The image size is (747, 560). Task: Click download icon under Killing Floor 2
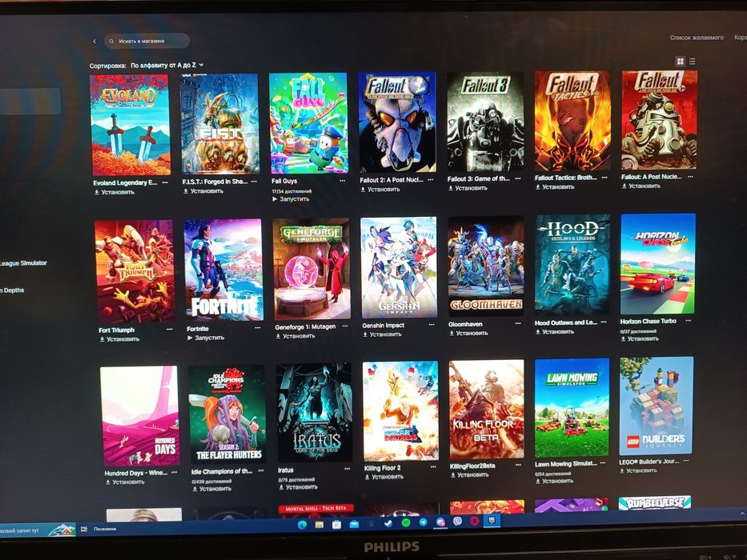click(367, 477)
